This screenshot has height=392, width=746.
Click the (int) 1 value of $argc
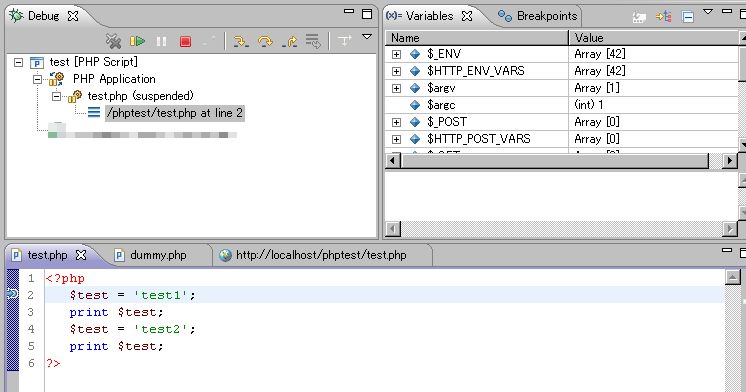589,105
